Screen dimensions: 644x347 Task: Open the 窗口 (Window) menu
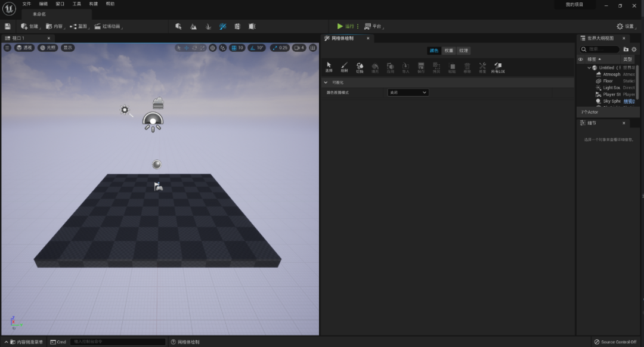pyautogui.click(x=60, y=4)
